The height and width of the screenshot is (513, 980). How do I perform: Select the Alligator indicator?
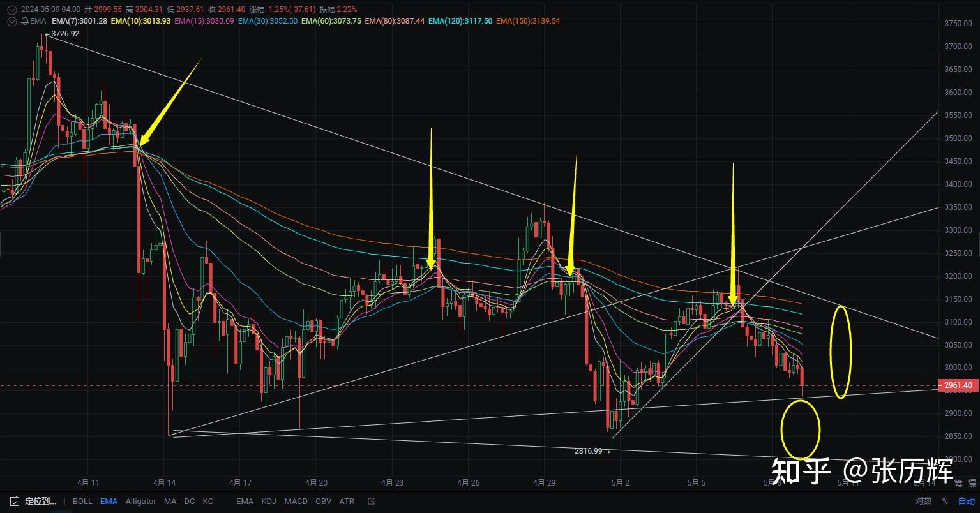click(x=140, y=502)
